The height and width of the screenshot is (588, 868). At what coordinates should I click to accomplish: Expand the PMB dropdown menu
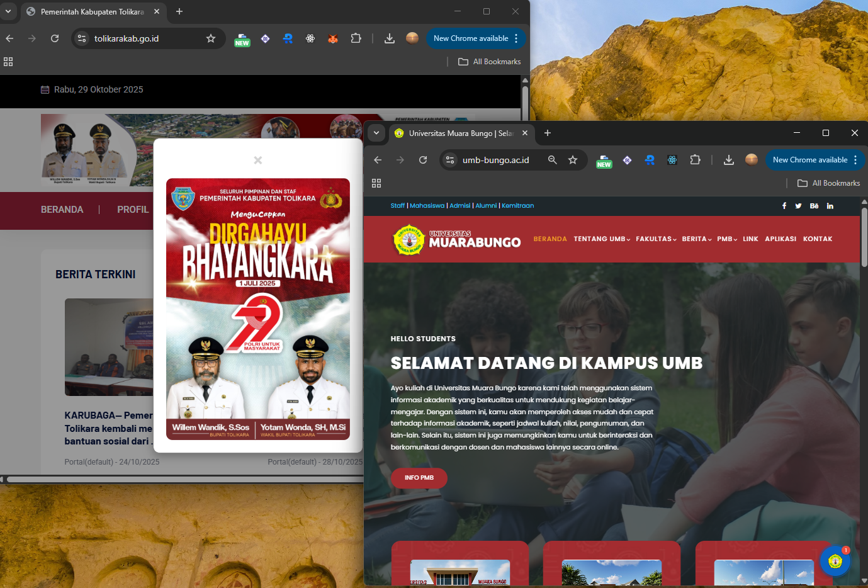coord(726,239)
